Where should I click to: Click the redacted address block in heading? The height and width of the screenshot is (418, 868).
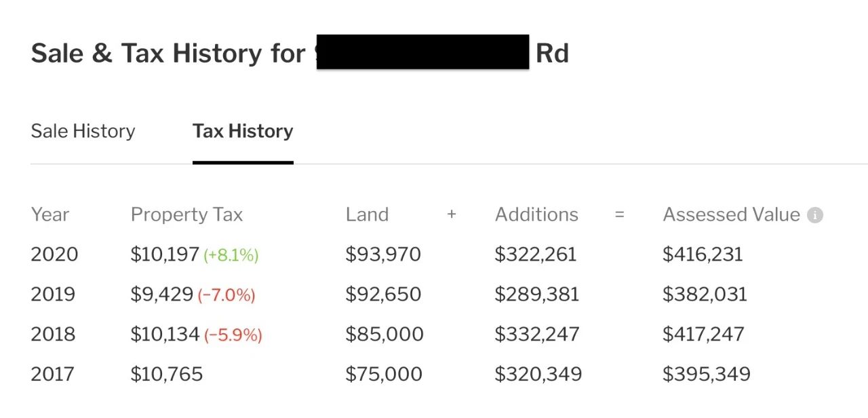(x=422, y=52)
